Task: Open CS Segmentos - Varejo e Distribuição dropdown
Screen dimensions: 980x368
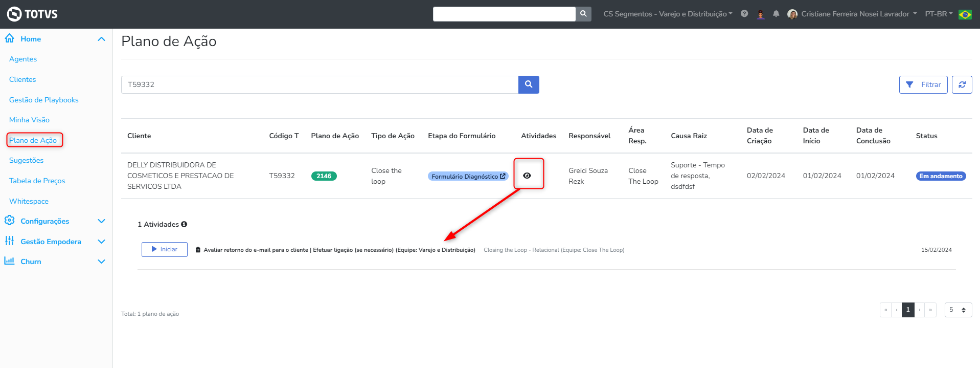Action: click(668, 14)
